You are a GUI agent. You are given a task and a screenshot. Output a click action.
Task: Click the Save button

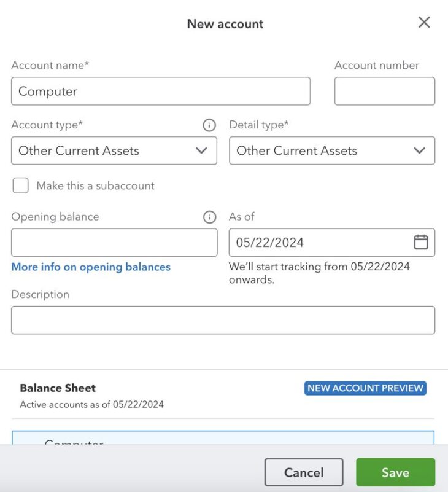click(396, 472)
